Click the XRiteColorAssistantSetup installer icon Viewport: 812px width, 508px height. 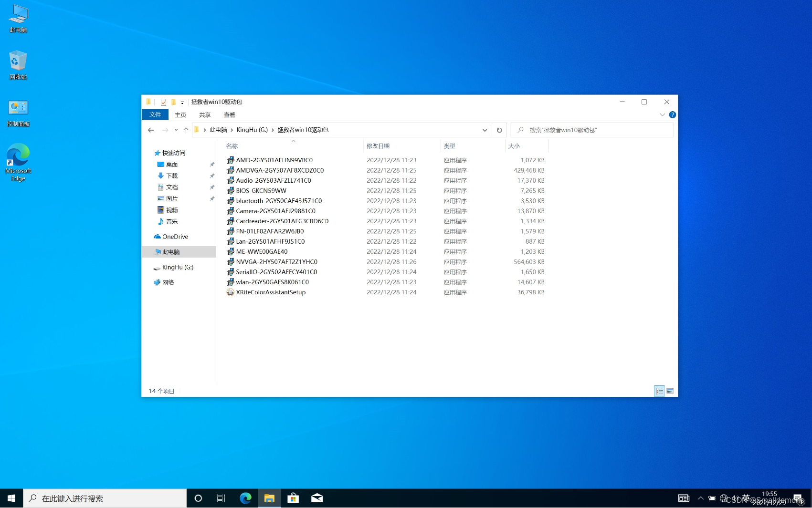[x=231, y=292]
